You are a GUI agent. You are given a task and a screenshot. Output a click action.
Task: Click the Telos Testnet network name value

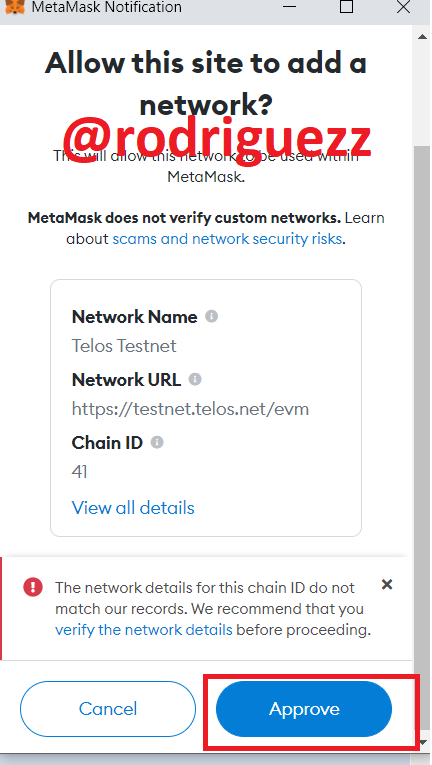[124, 346]
